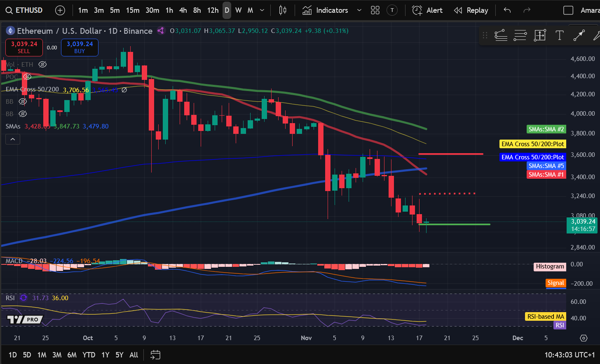Toggle POC visibility in the legend
The height and width of the screenshot is (364, 600).
point(27,77)
